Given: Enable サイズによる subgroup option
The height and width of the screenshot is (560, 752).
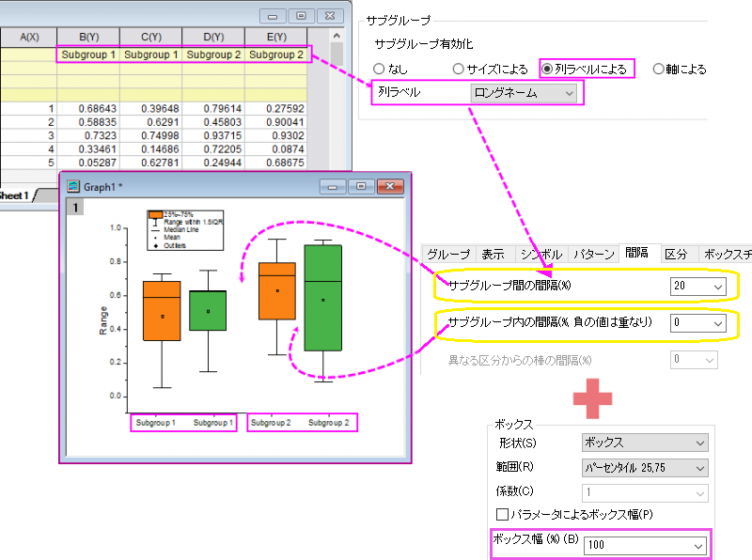Looking at the screenshot, I should (458, 69).
